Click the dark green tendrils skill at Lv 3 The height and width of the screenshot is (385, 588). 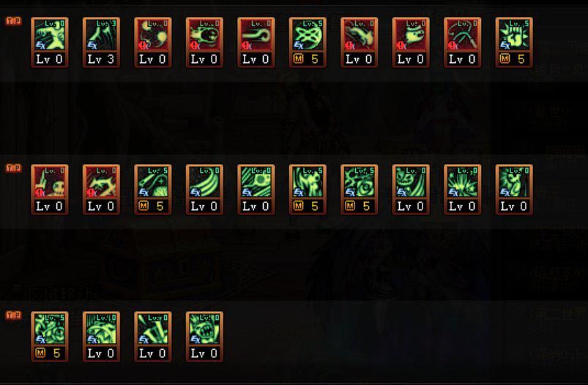[x=101, y=42]
